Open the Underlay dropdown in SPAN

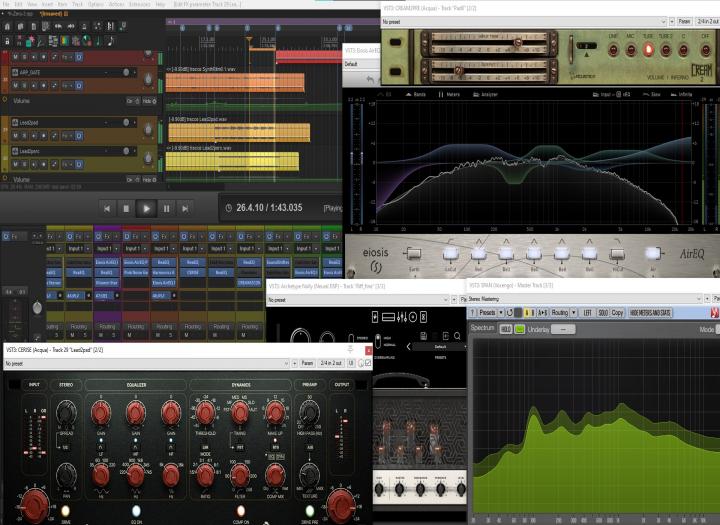click(x=563, y=329)
